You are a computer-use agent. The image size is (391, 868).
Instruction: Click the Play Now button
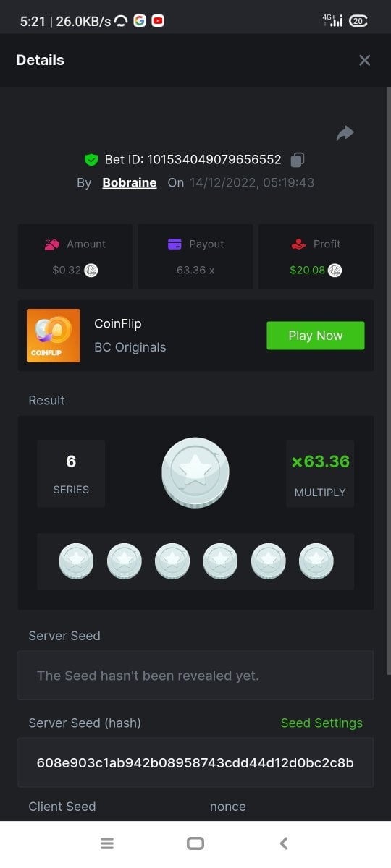pos(316,336)
